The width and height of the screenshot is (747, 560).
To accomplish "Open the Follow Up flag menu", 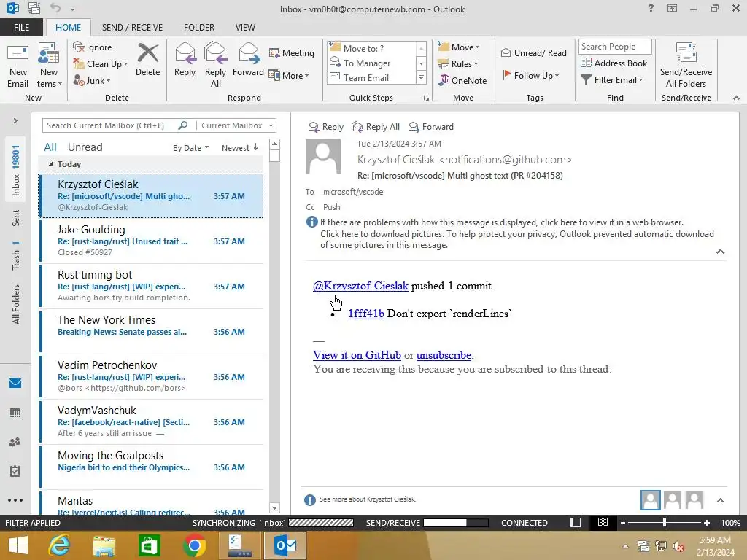I will pyautogui.click(x=530, y=75).
